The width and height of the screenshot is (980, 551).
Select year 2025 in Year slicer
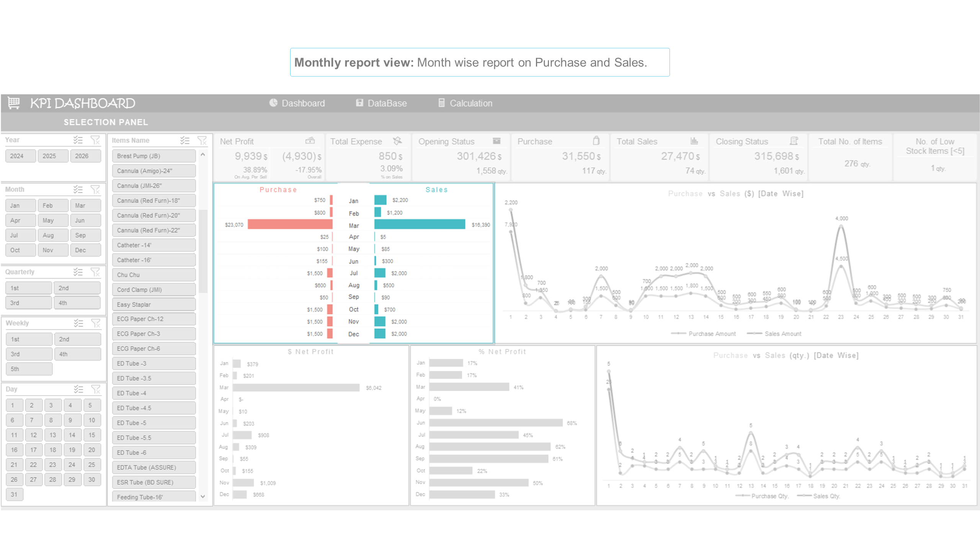click(53, 156)
